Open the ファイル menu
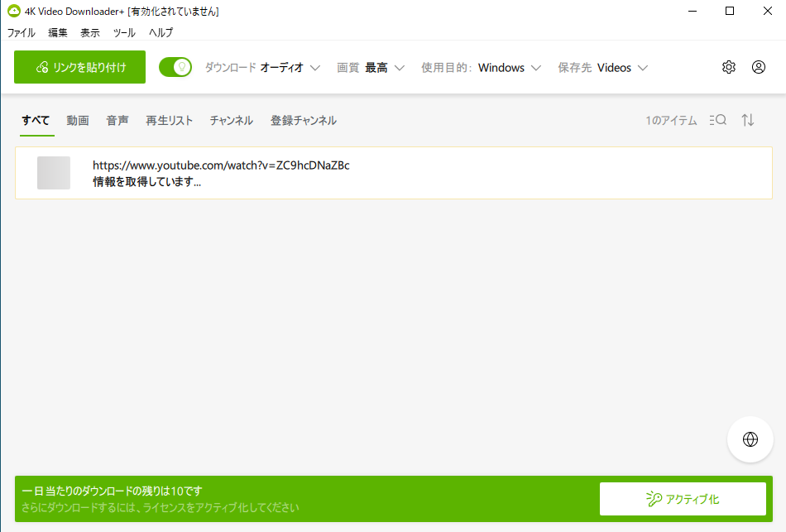The image size is (786, 532). [21, 32]
